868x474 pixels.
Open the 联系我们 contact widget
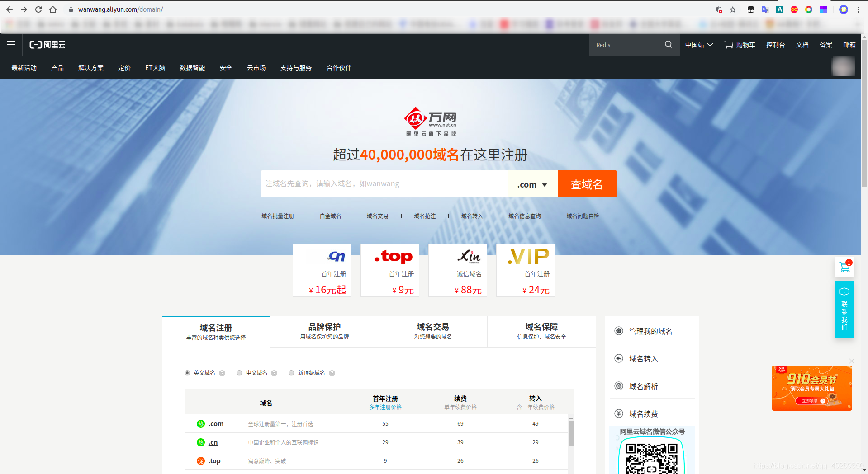tap(844, 310)
